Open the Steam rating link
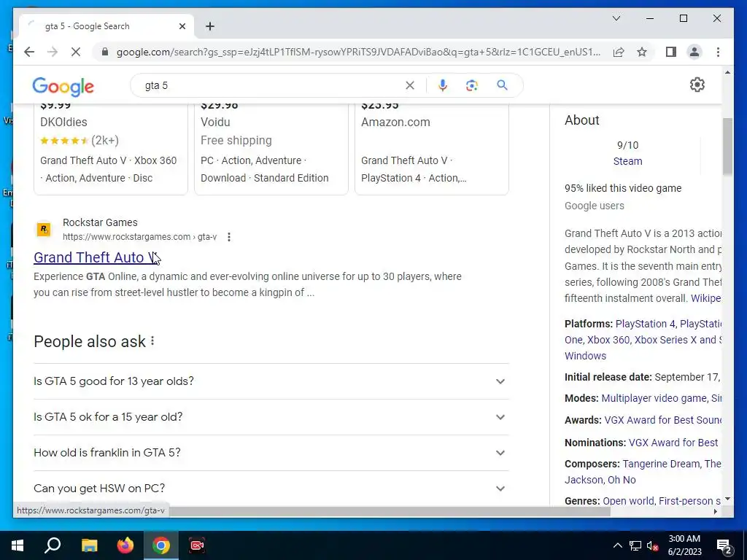Screen dimensions: 747x560 pyautogui.click(x=627, y=161)
